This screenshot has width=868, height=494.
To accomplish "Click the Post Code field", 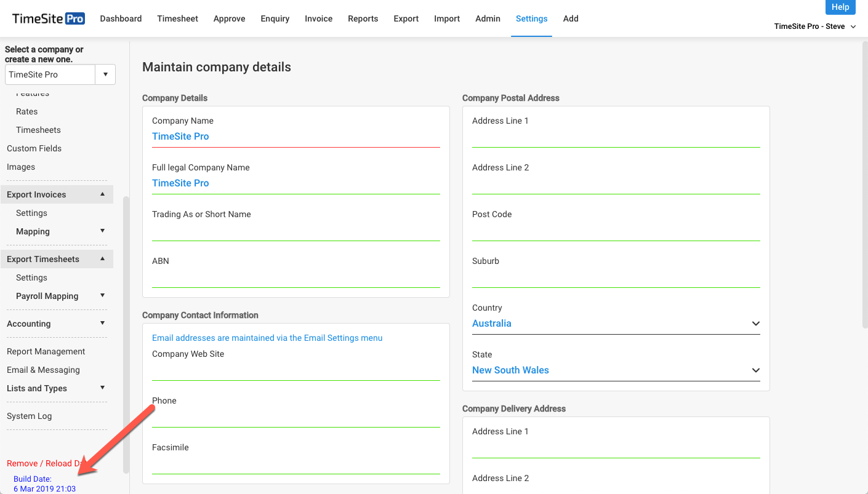I will pyautogui.click(x=616, y=230).
